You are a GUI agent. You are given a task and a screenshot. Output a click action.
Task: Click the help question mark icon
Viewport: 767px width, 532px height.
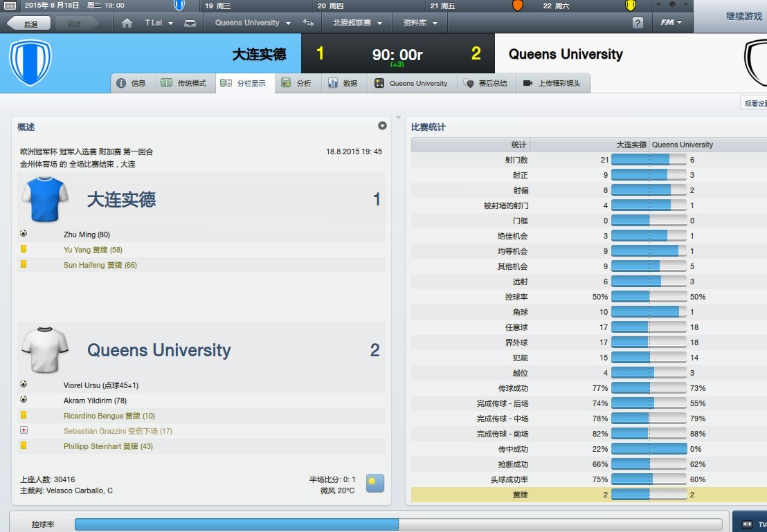tap(638, 23)
